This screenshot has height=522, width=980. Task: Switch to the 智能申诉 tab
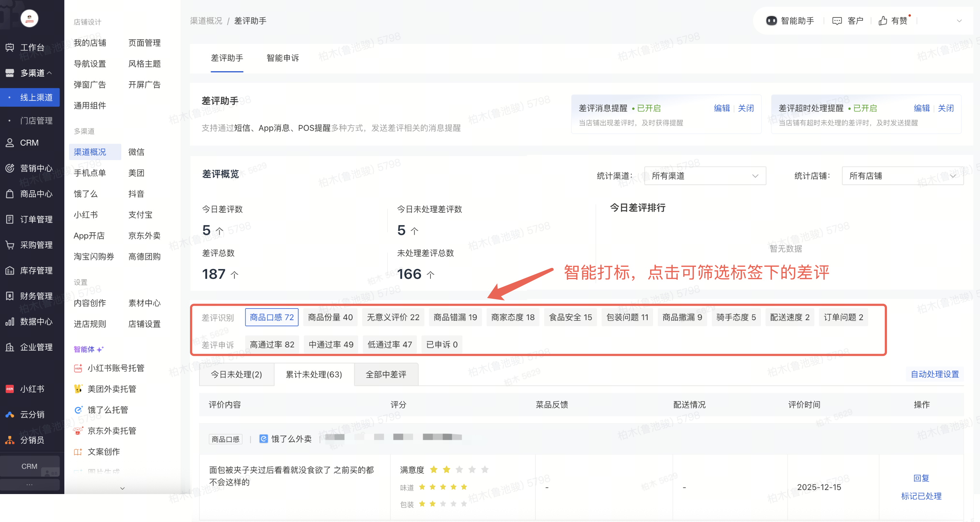coord(282,58)
